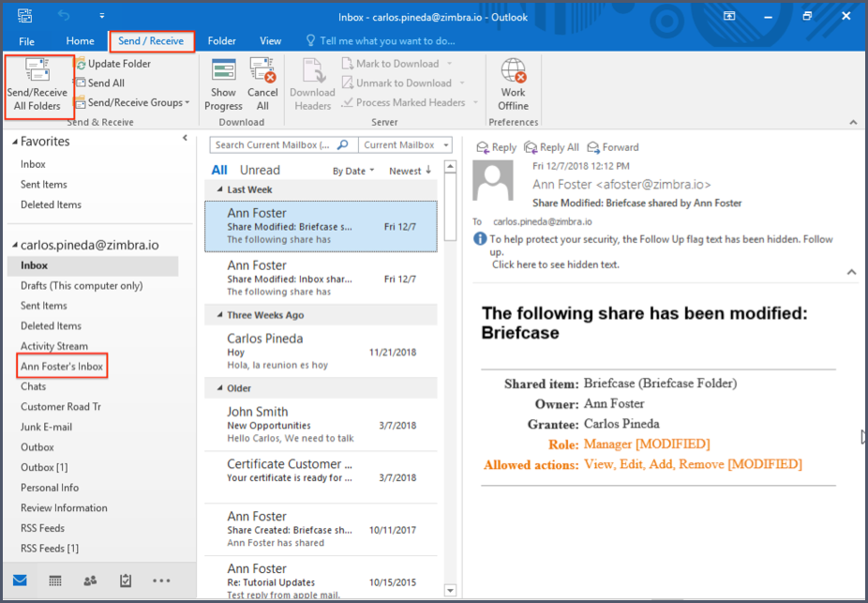Open ribbon display options icon

729,16
